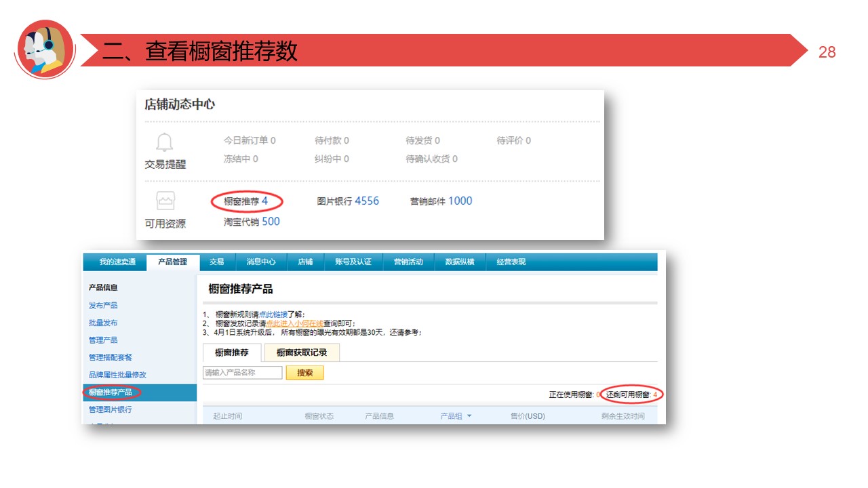The image size is (868, 488).
Task: Follow the 点此链接 hyperlink
Action: pos(273,314)
